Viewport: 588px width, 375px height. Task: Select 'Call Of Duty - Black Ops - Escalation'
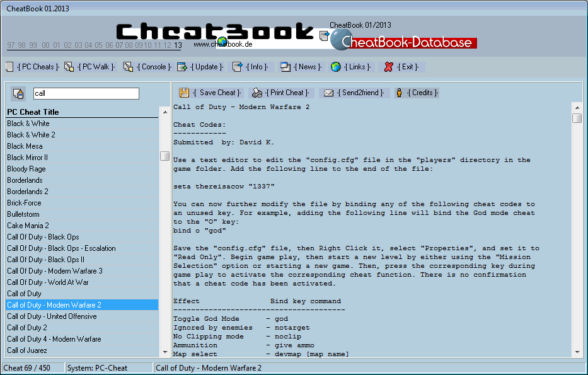pos(82,248)
